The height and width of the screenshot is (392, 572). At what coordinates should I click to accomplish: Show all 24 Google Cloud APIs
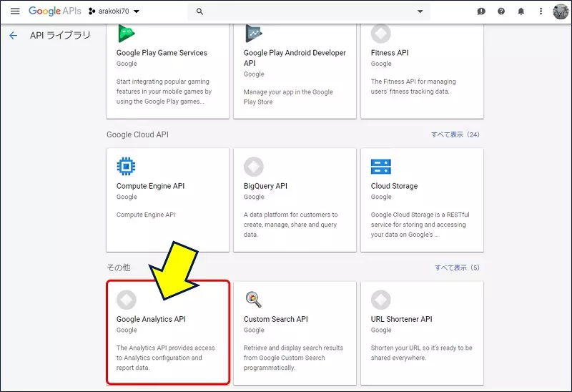tap(455, 134)
